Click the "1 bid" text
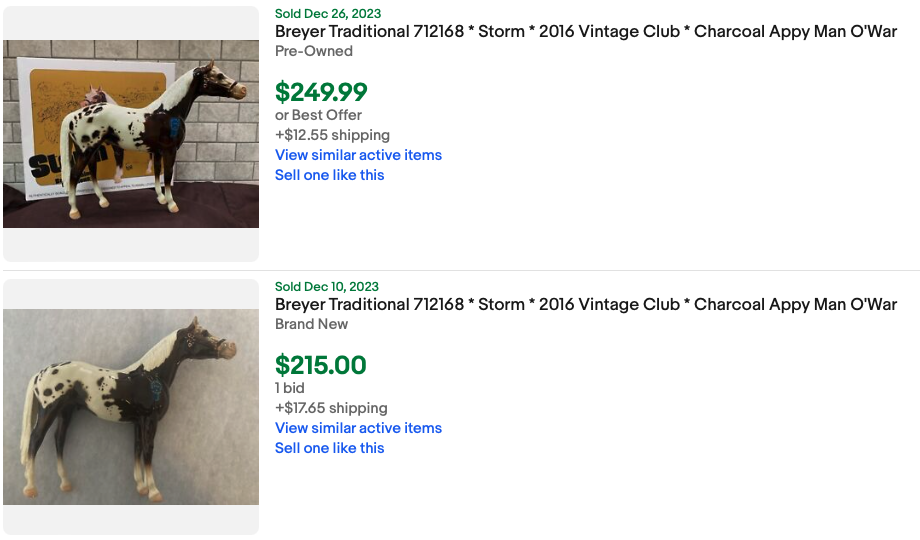The width and height of the screenshot is (920, 540). (x=290, y=388)
